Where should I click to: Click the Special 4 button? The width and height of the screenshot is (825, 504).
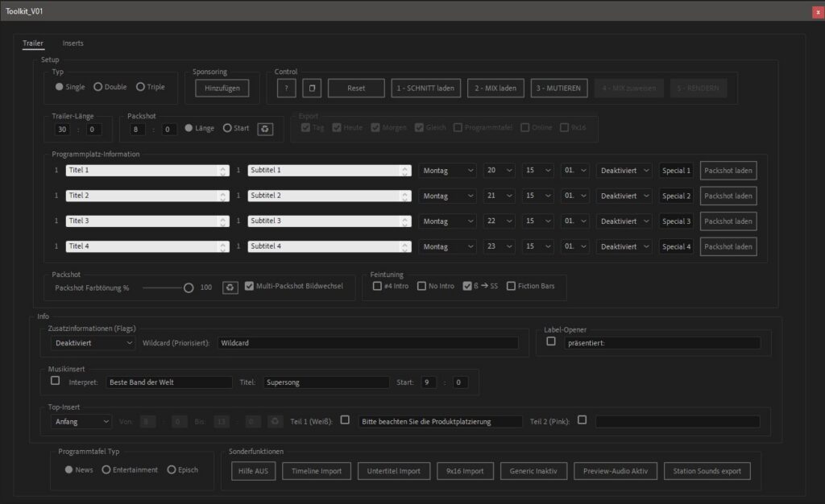point(676,246)
